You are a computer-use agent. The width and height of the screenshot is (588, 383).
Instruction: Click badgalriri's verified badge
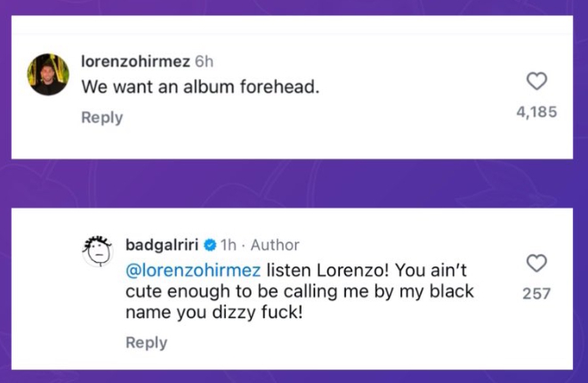210,245
